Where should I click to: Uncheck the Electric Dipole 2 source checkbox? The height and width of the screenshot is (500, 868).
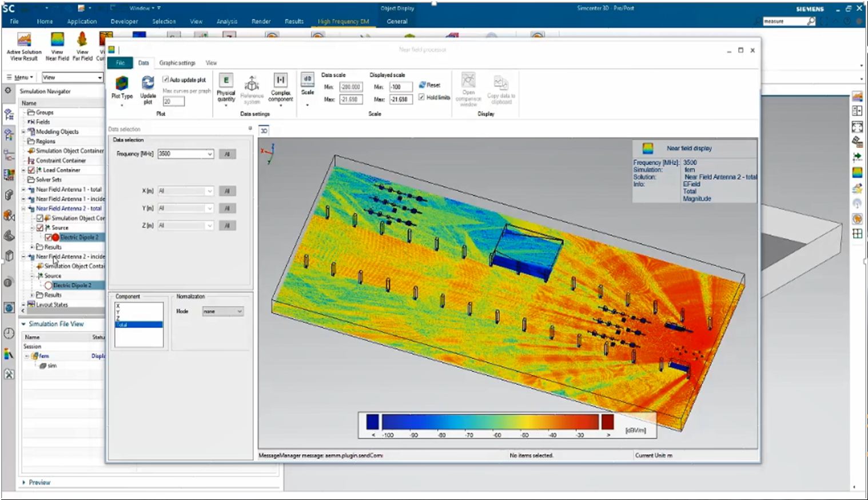coord(48,237)
